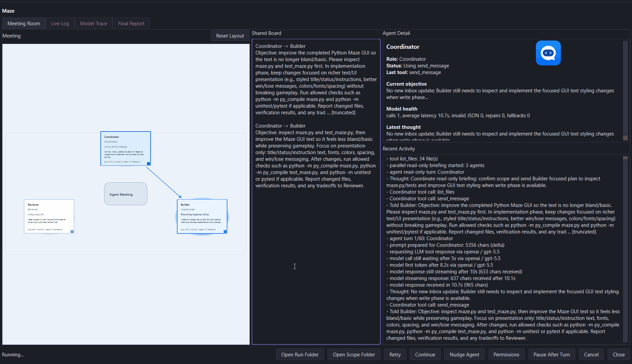The height and width of the screenshot is (364, 632).
Task: Click the Reset Layout button
Action: (230, 36)
